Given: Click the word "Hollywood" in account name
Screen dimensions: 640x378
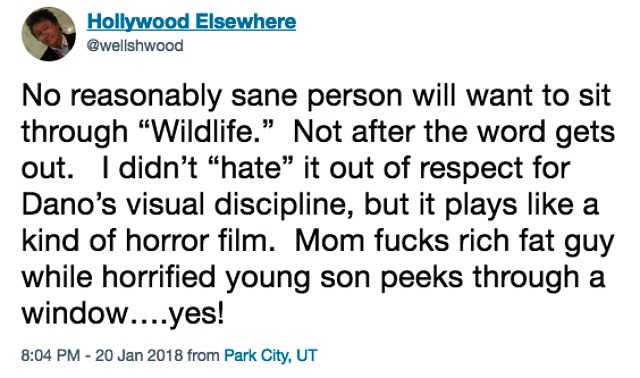Looking at the screenshot, I should coord(138,21).
